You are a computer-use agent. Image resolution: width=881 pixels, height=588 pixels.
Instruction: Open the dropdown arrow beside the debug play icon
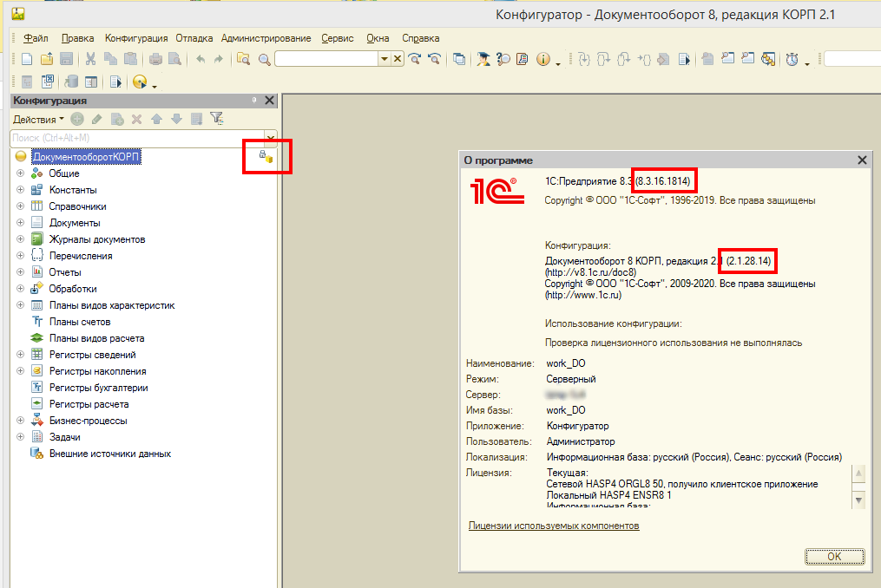pos(154,87)
